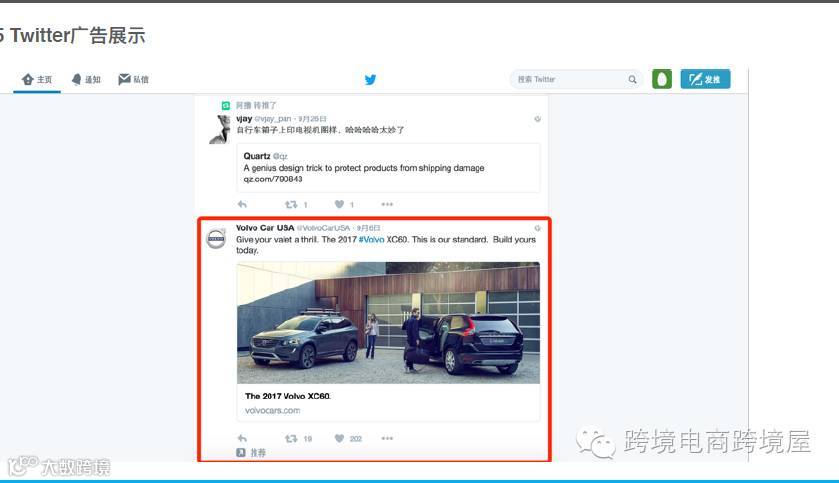Open the Quartz quoted tweet card
This screenshot has width=839, height=483.
point(388,168)
